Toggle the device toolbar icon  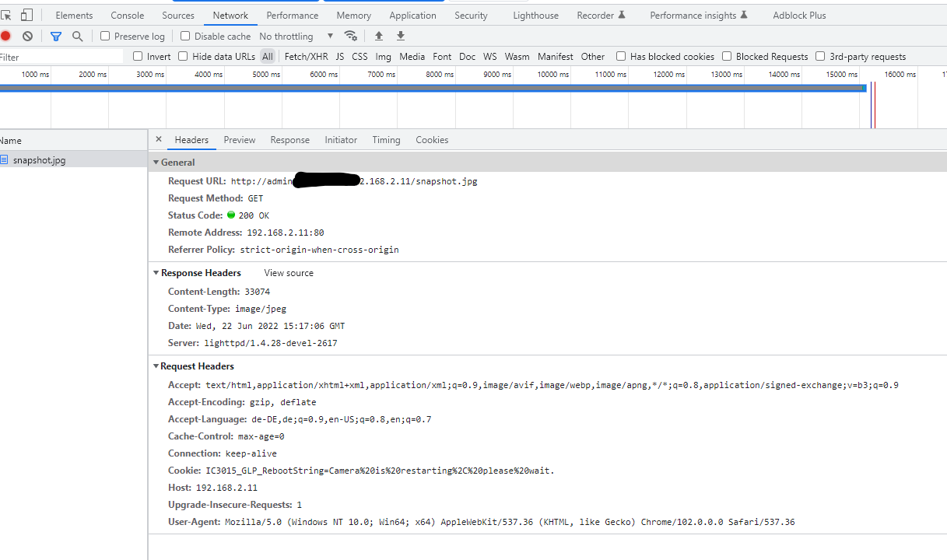point(27,15)
